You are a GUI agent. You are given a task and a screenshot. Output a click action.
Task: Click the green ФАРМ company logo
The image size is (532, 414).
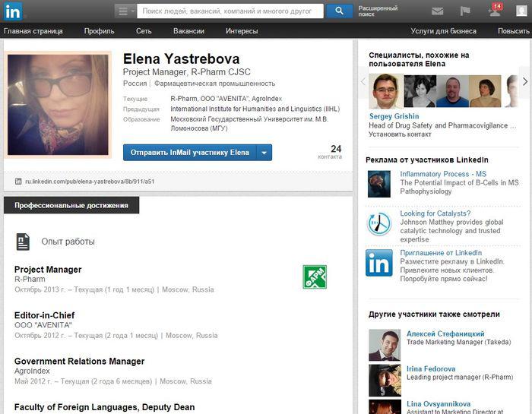(315, 277)
